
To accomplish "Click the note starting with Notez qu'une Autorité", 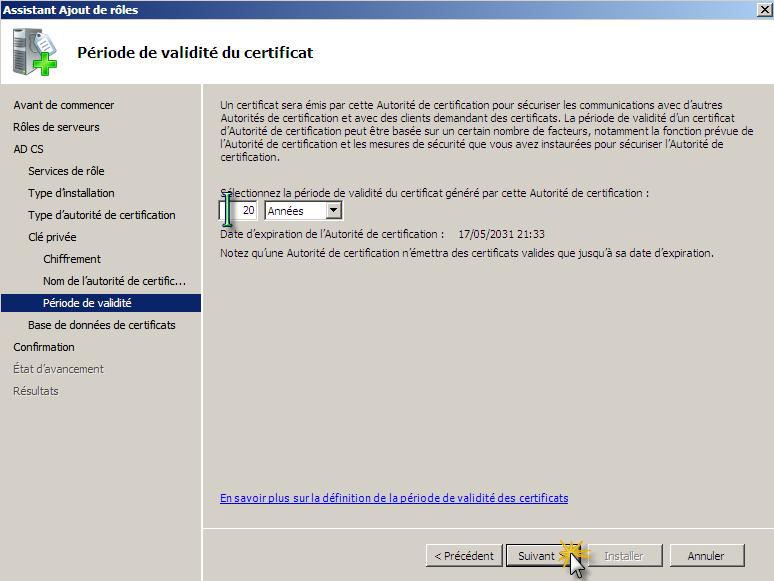I will pyautogui.click(x=466, y=253).
